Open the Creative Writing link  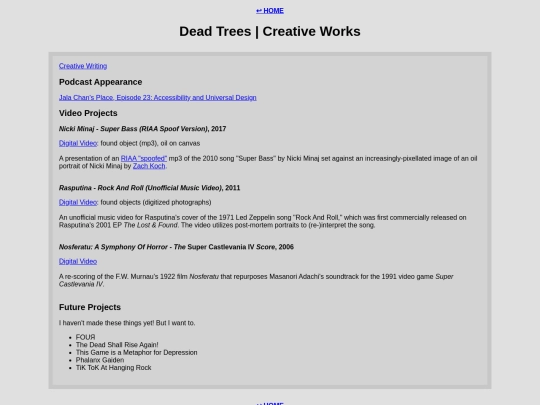(x=83, y=66)
